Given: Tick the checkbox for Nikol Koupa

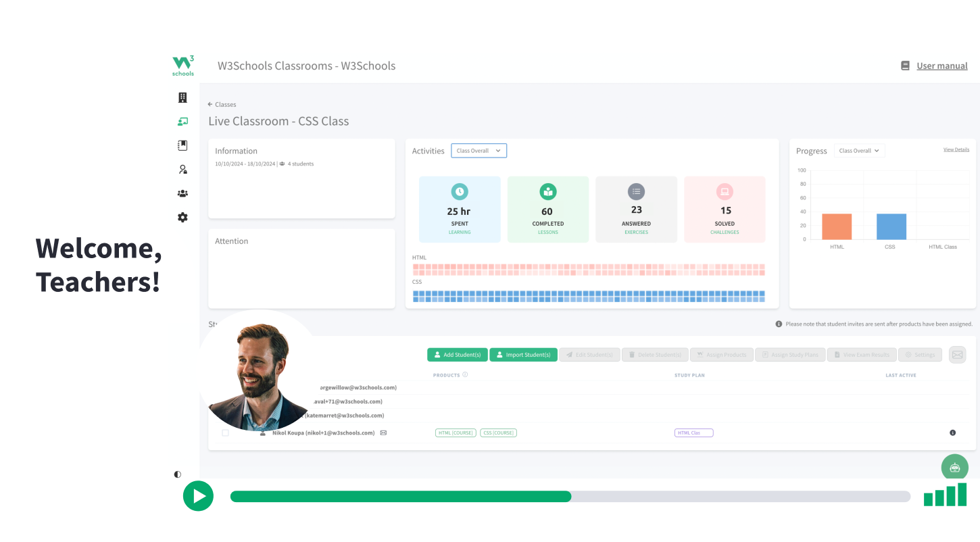Looking at the screenshot, I should pos(225,433).
